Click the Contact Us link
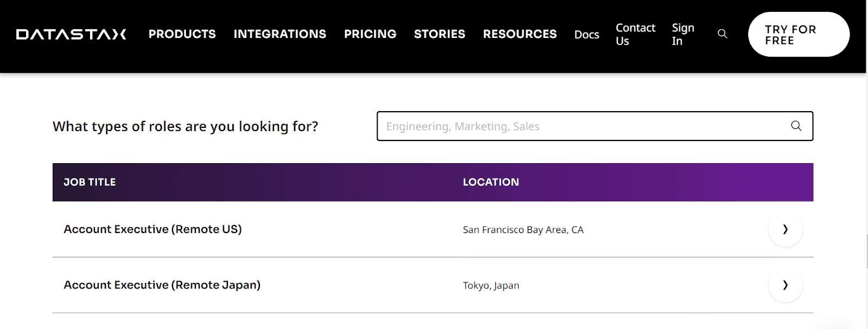Image resolution: width=868 pixels, height=329 pixels. [635, 34]
